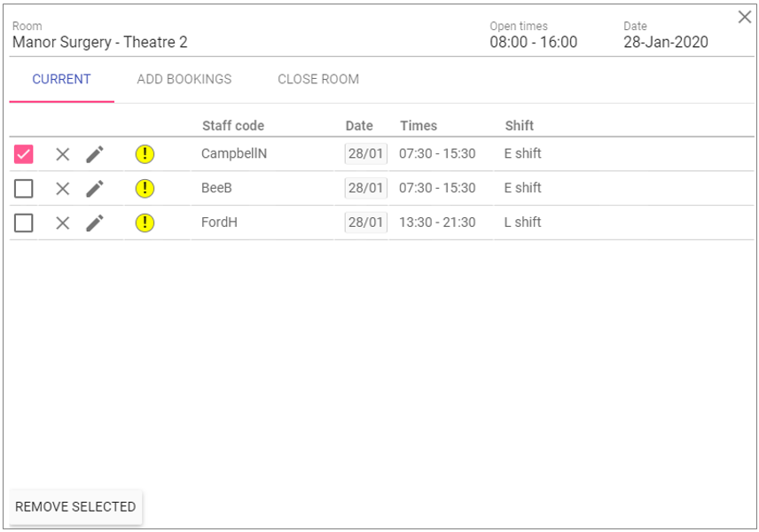Open the Close Room tab
Image resolution: width=759 pixels, height=532 pixels.
(318, 79)
